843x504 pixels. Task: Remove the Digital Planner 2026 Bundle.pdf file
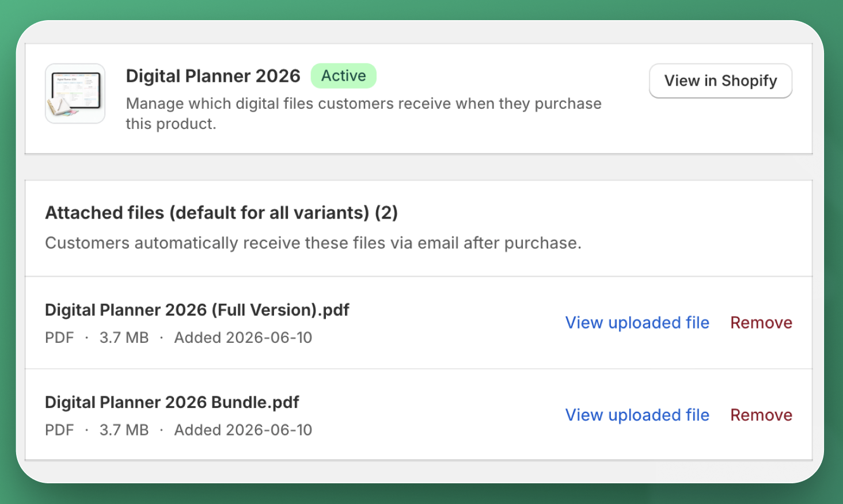coord(761,415)
